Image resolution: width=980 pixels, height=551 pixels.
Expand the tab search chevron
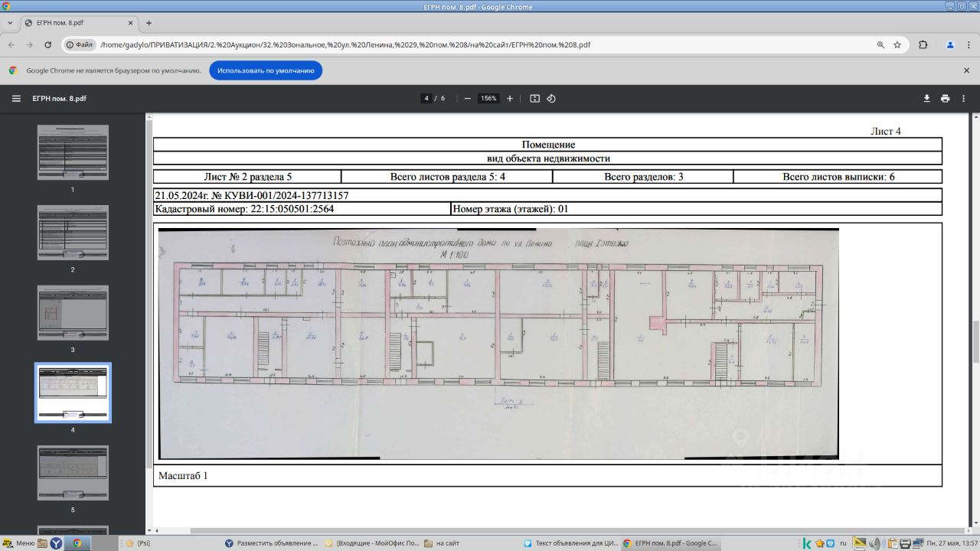tap(9, 23)
